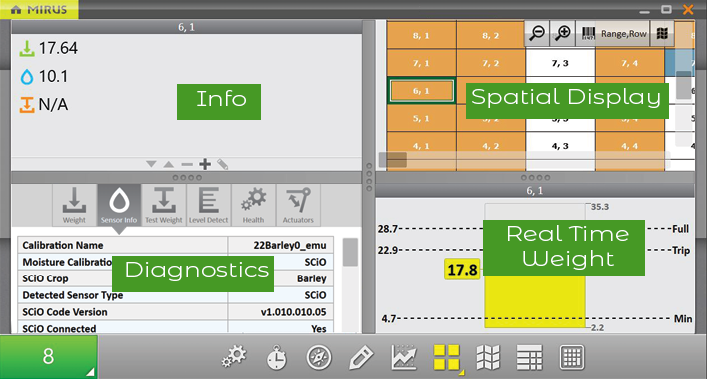
Task: Click the Range,Row button
Action: (x=623, y=34)
